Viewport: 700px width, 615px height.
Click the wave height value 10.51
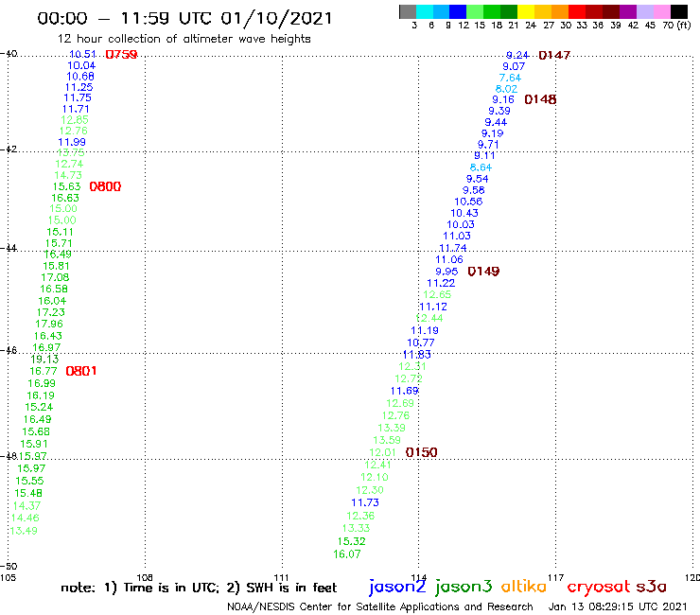click(x=83, y=54)
